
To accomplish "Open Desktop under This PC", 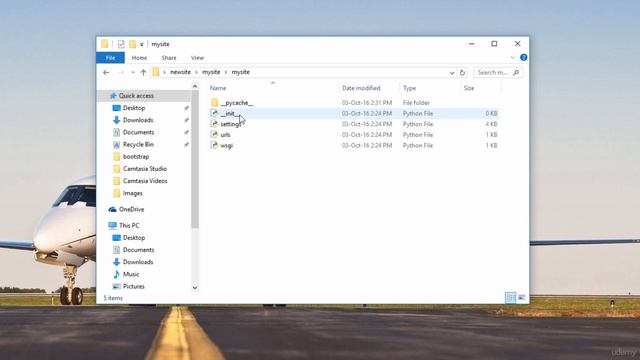I will (134, 238).
